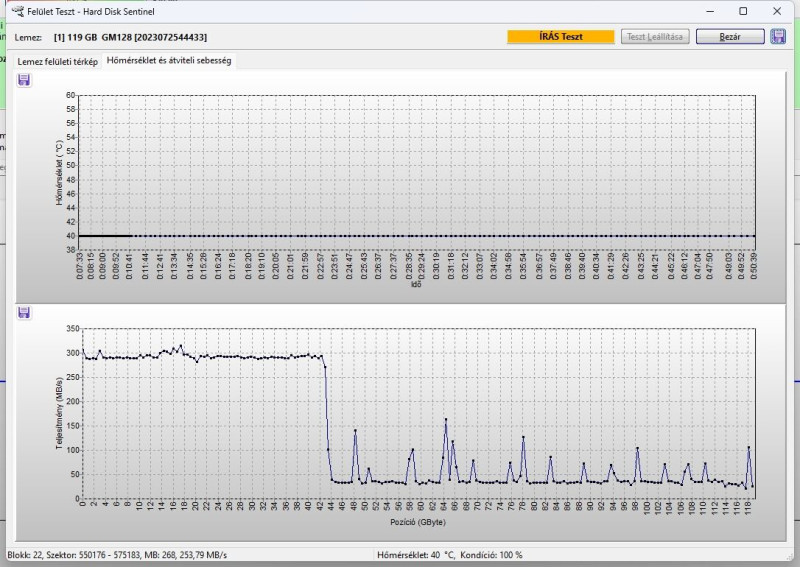Click the 60 value on the temperature axis

coord(70,95)
